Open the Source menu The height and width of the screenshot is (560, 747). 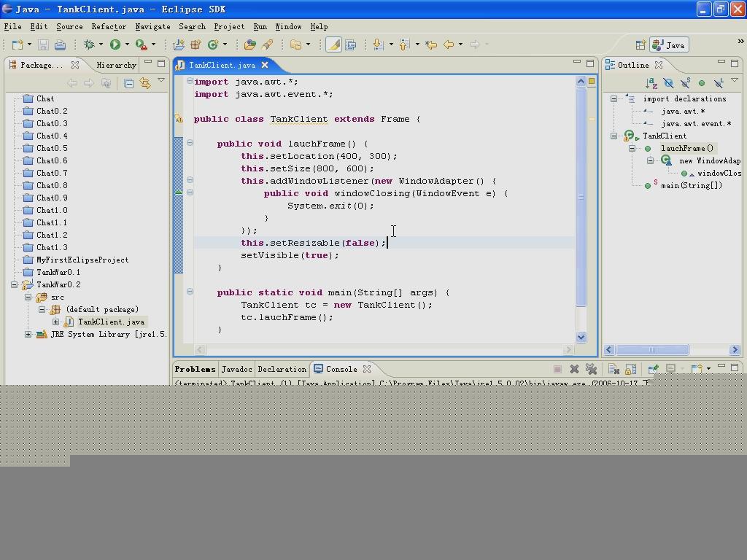pyautogui.click(x=69, y=27)
